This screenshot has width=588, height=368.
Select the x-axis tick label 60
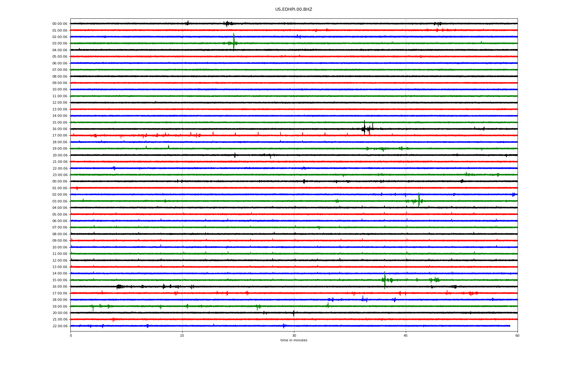517,335
